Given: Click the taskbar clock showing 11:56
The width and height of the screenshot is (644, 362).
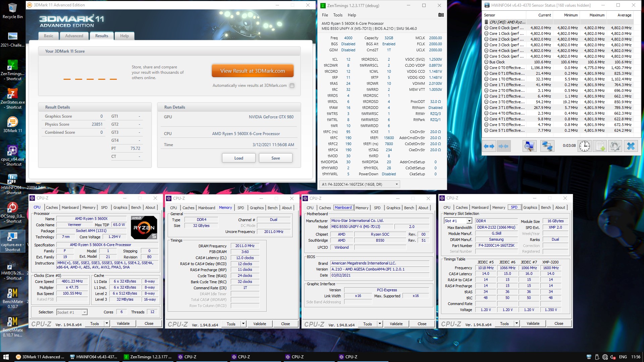Looking at the screenshot, I should click(x=636, y=357).
